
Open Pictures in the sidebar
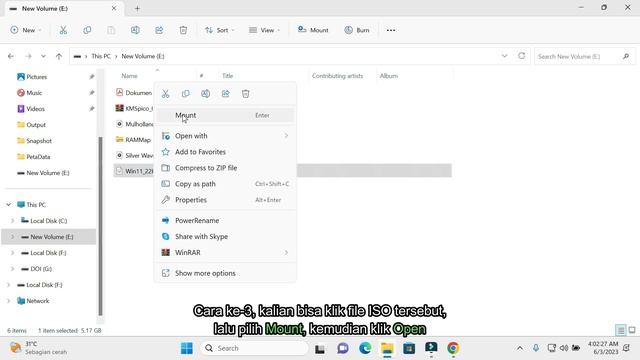36,77
